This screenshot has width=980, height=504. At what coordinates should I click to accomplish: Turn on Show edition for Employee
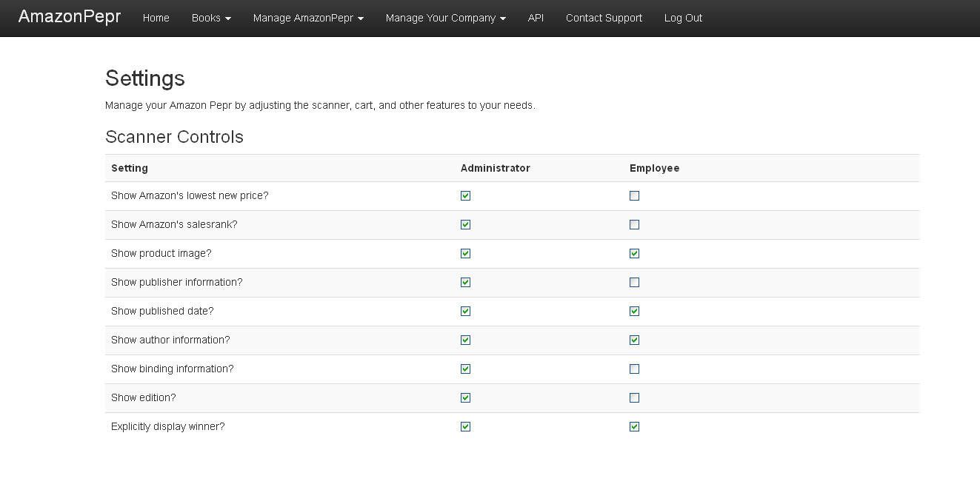634,398
